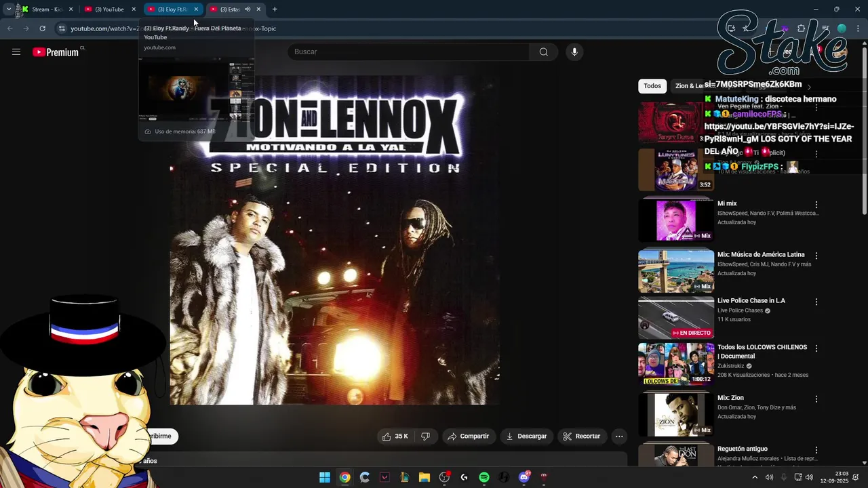The width and height of the screenshot is (868, 488).
Task: Show more filter chips with right arrow
Action: (808, 87)
